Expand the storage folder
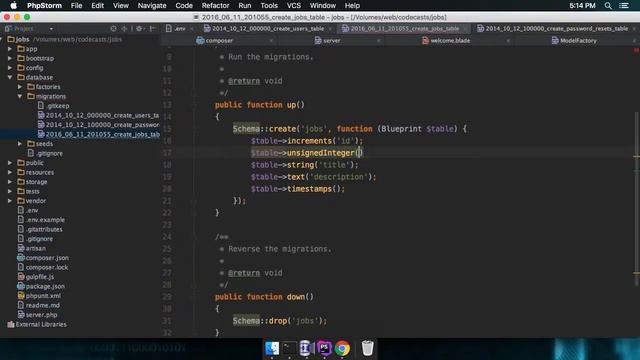 point(10,182)
